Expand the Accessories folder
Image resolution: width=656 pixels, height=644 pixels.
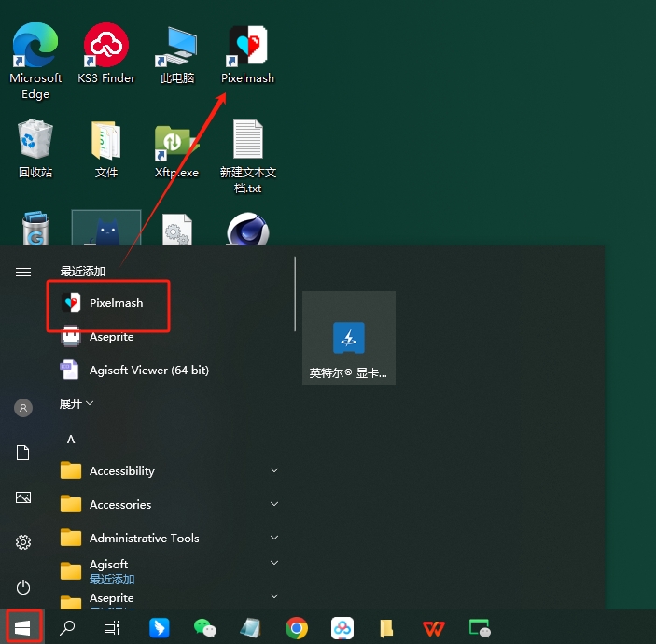tap(169, 504)
